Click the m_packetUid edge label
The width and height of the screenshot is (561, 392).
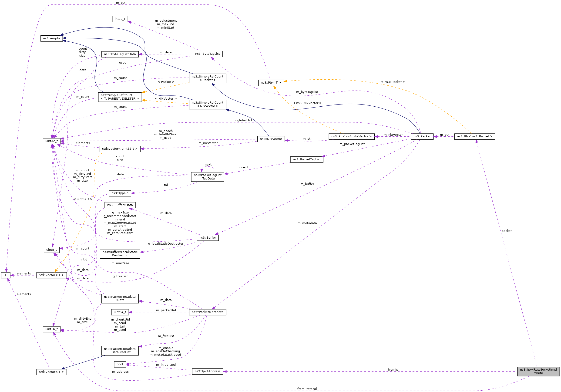tap(166, 310)
